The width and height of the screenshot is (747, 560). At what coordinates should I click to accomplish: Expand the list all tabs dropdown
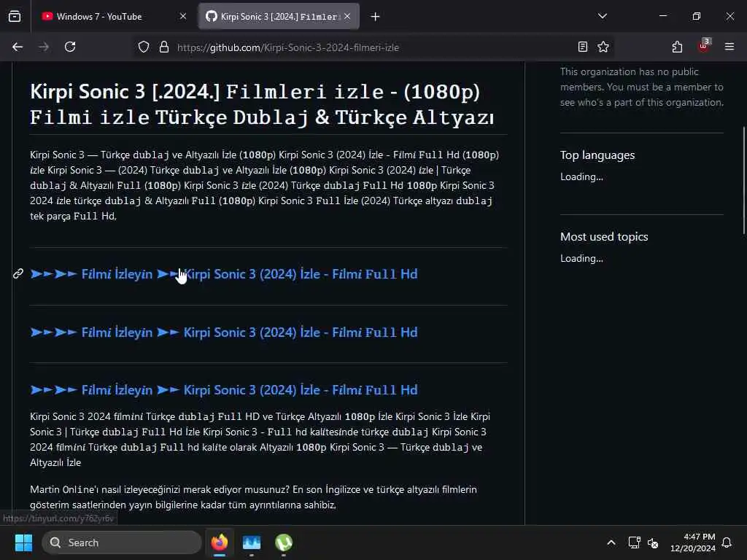coord(602,16)
